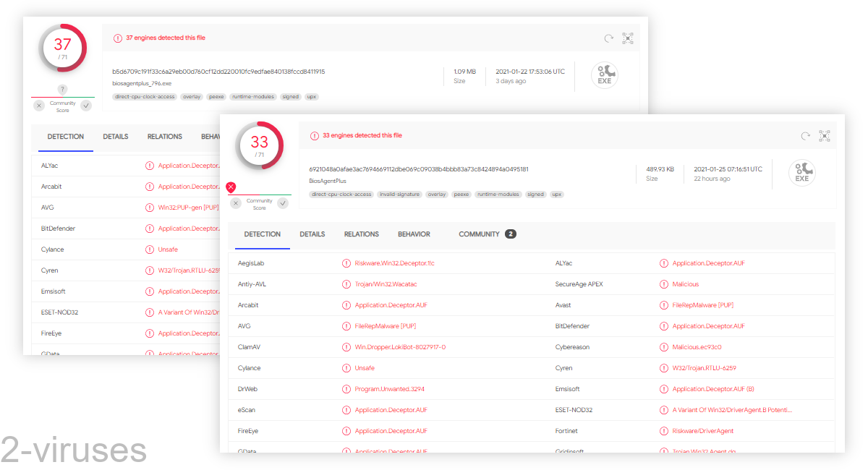Downvote with the X button in the 37-detections window
Viewport: 868px width, 470px height.
39,106
